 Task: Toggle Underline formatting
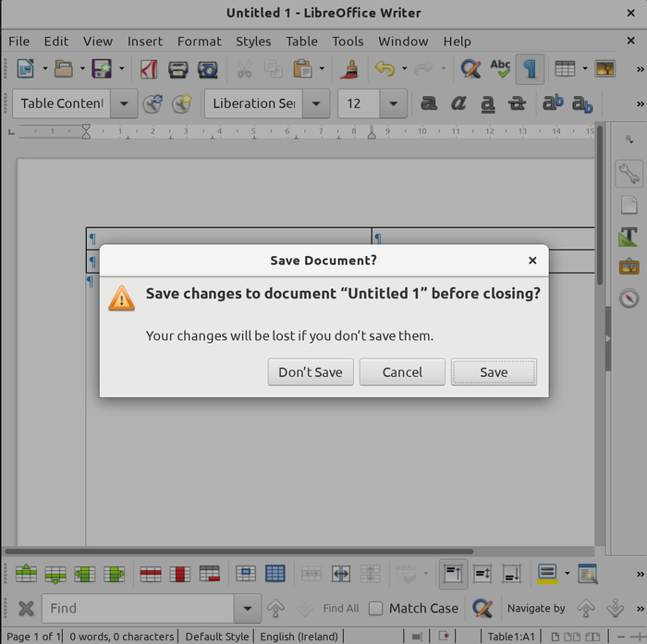(x=488, y=104)
